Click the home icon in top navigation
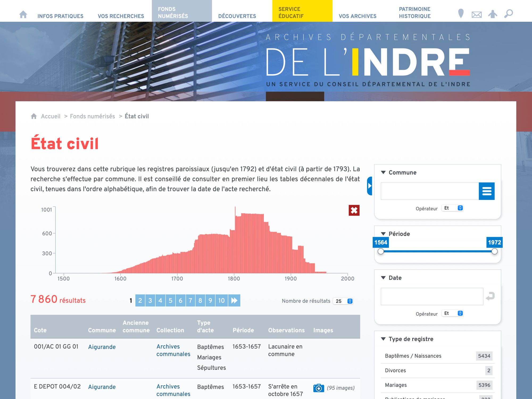This screenshot has width=532, height=399. [23, 14]
